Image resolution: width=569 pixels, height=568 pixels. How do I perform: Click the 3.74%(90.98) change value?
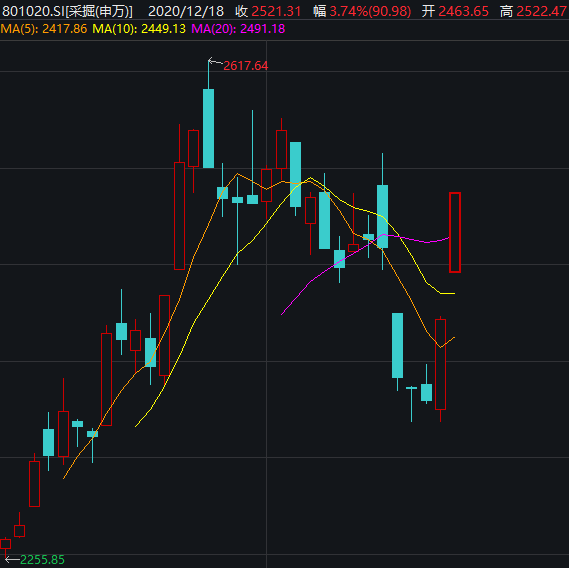tap(370, 12)
